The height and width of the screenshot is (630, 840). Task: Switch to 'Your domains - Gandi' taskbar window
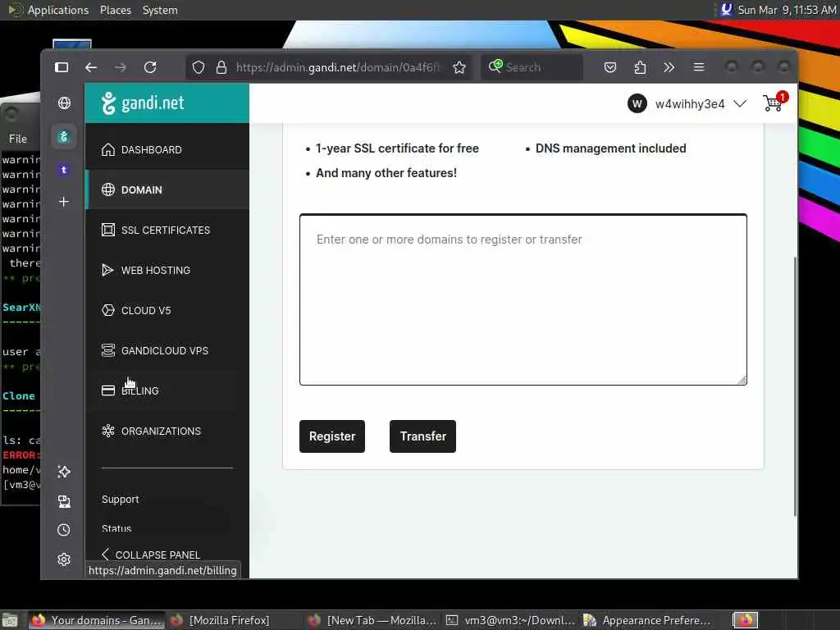click(x=96, y=620)
